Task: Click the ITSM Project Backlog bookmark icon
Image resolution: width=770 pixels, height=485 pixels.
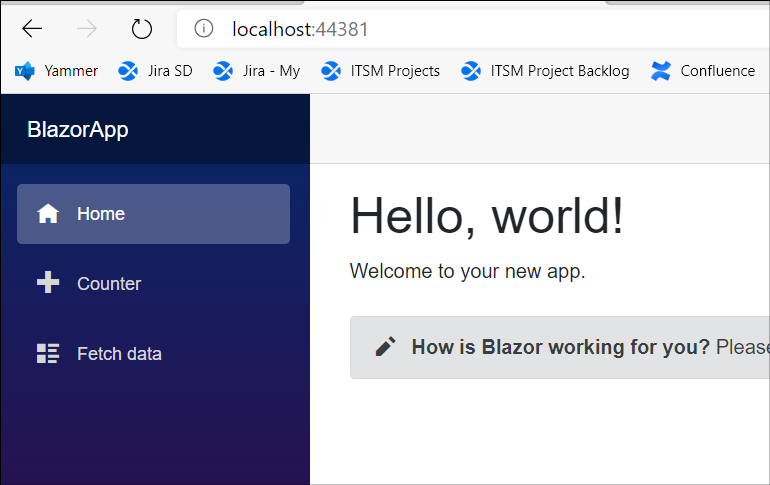Action: pos(471,71)
